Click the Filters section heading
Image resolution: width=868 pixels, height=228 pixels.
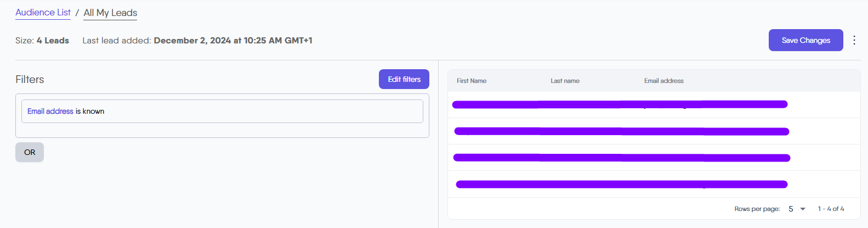30,80
